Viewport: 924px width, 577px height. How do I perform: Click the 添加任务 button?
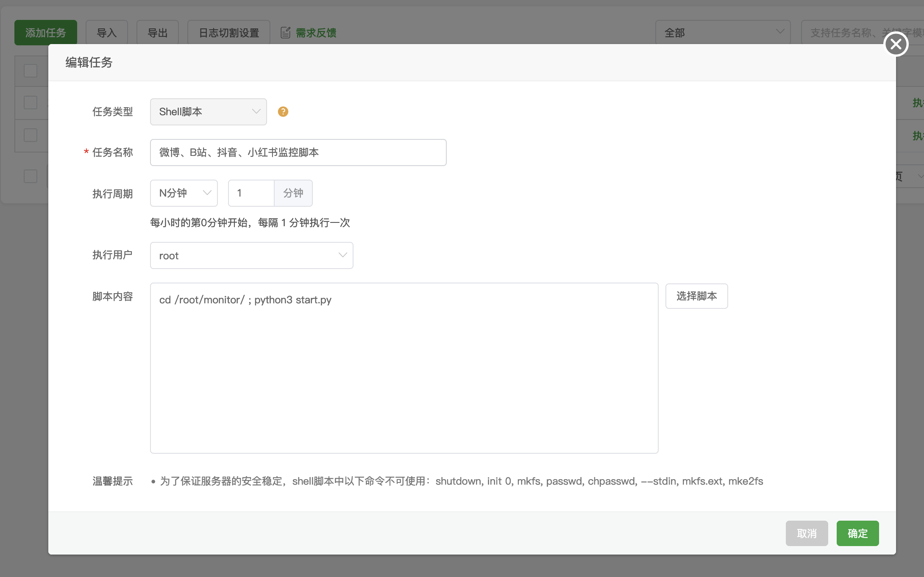pyautogui.click(x=46, y=32)
